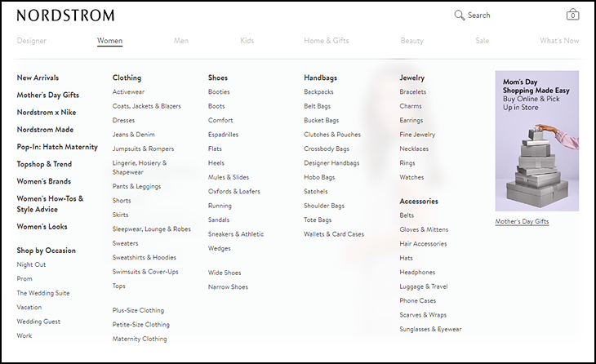Click the Nordstrom logo
The height and width of the screenshot is (364, 596).
(x=65, y=16)
